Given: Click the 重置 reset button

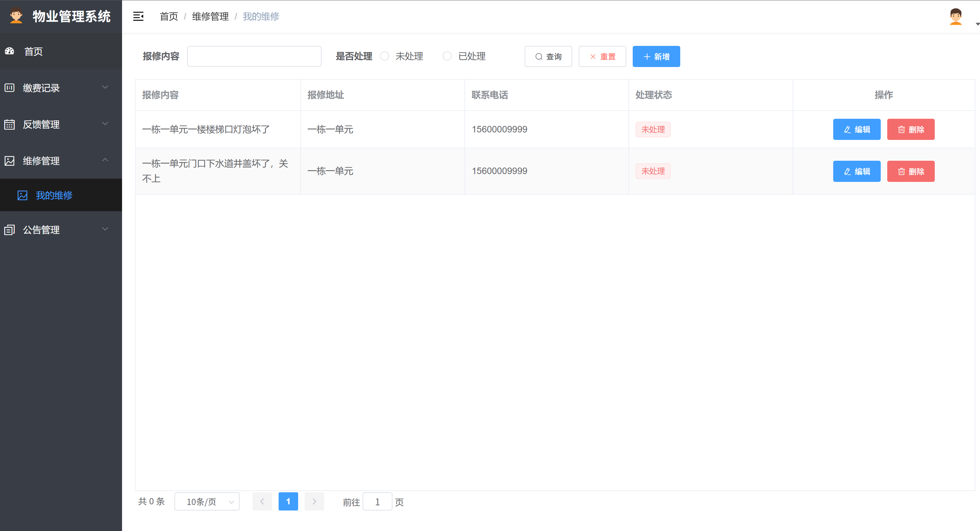Looking at the screenshot, I should pyautogui.click(x=602, y=57).
